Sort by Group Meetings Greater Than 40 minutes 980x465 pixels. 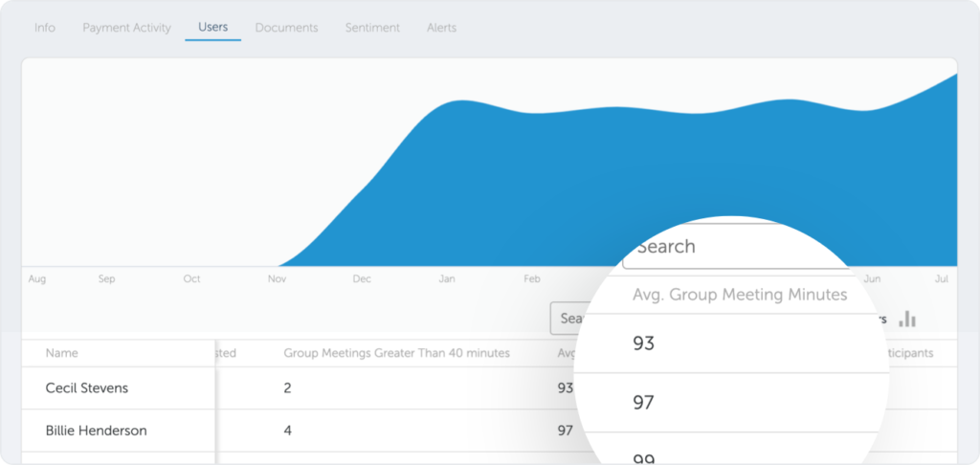(x=397, y=353)
